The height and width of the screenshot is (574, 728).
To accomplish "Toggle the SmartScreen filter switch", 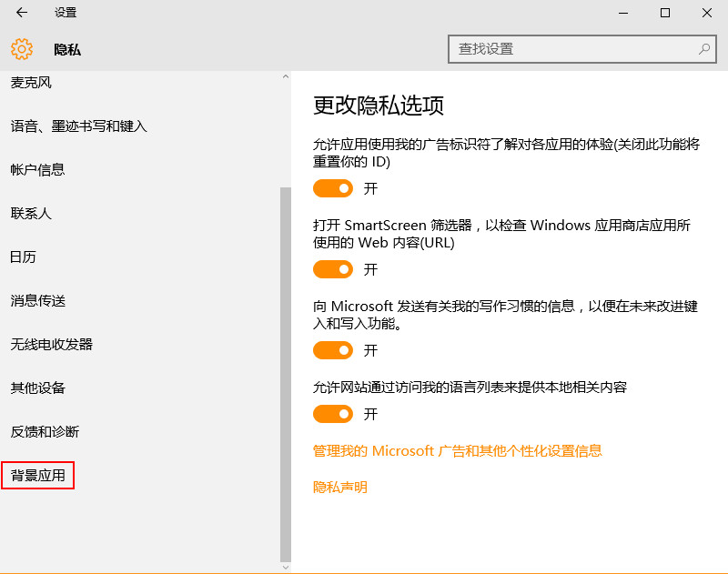I will [333, 269].
